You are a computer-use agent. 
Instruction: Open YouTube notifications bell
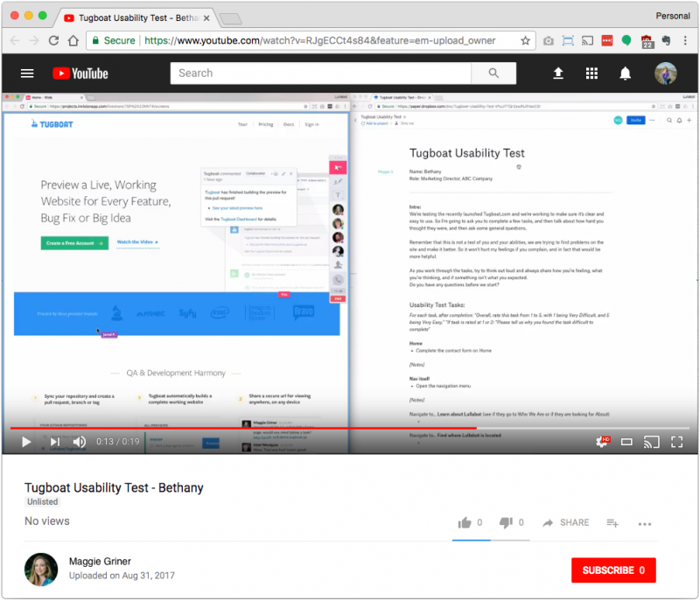coord(625,73)
